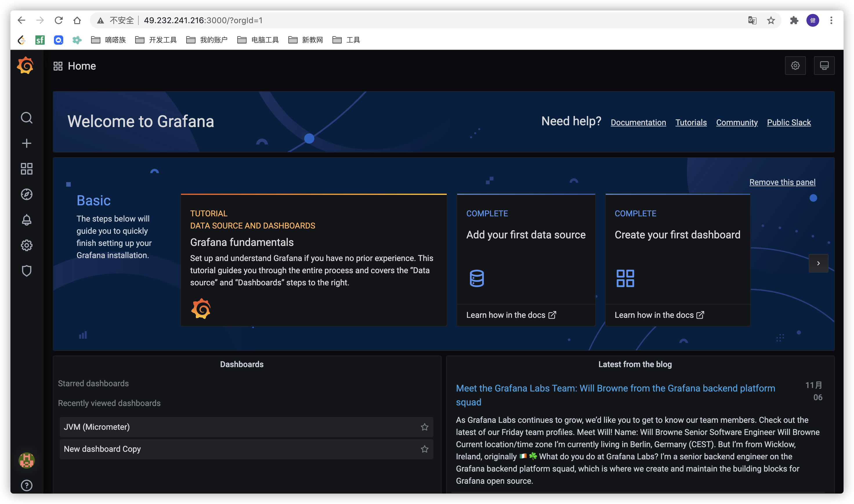The image size is (854, 504).
Task: Click Learn how in the docs under data source
Action: 511,315
